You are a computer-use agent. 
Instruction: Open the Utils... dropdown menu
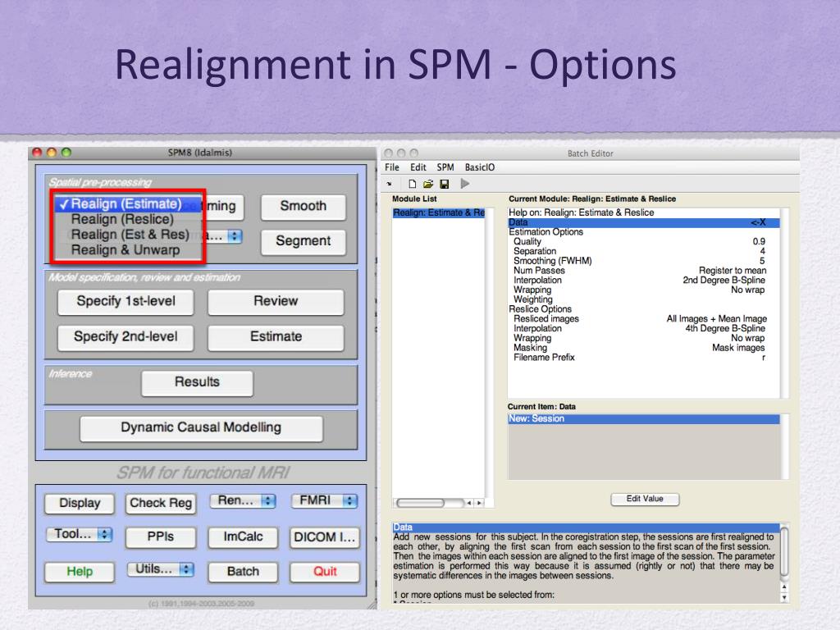coord(161,569)
